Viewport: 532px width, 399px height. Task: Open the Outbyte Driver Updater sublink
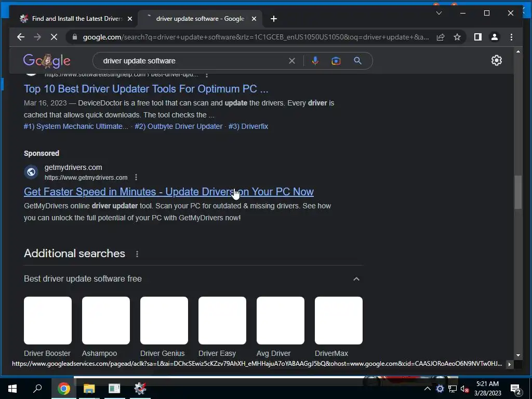coord(179,126)
